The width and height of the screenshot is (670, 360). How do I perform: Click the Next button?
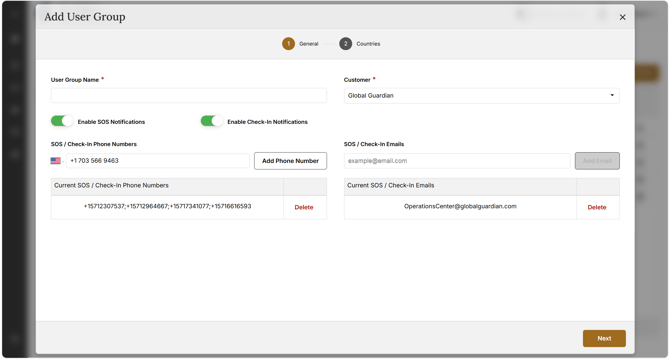click(604, 338)
